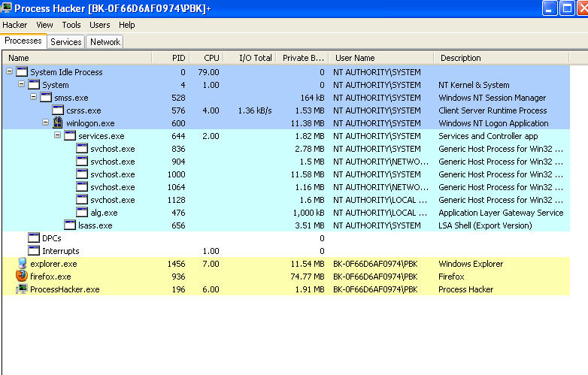Viewport: 588px width, 375px height.
Task: Click the icon of svchost.exe PID 1064
Action: (x=82, y=186)
